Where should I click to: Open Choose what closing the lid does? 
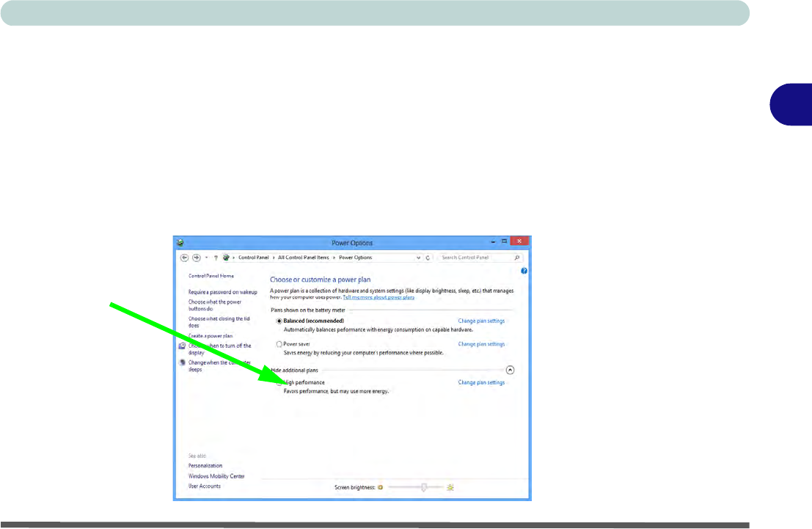219,322
